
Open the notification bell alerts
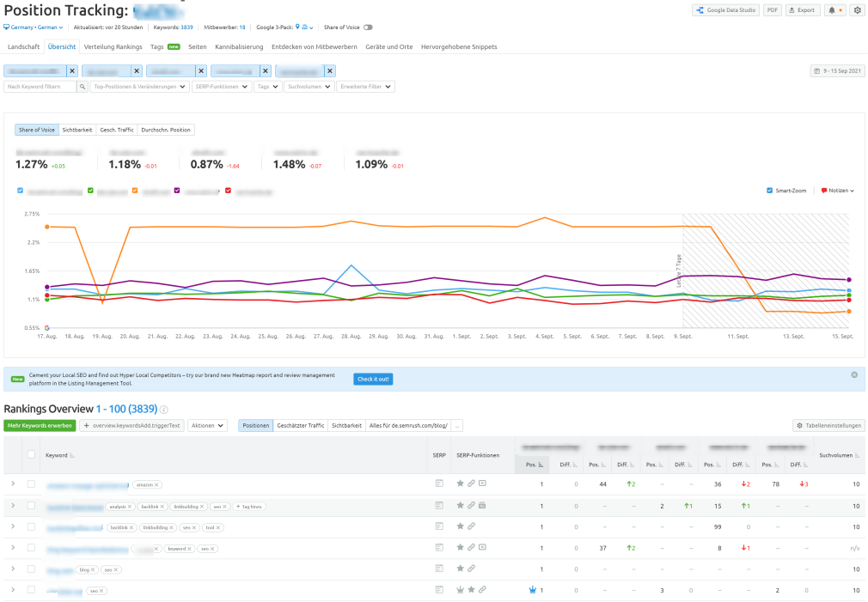[835, 10]
